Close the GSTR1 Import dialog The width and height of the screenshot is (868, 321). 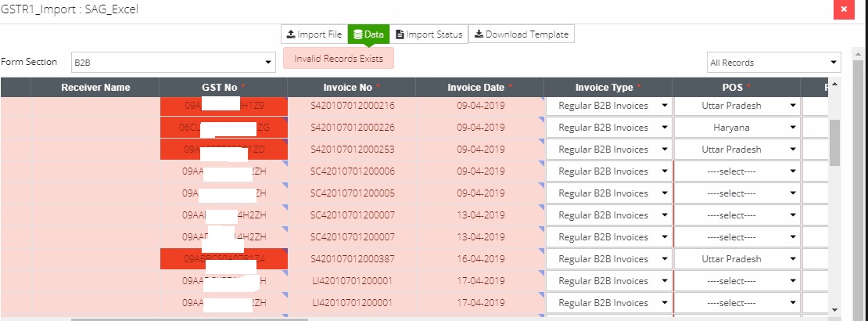click(x=843, y=10)
